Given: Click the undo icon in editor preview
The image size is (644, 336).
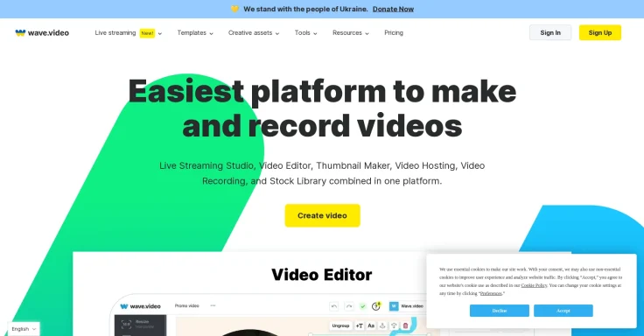Looking at the screenshot, I should 334,306.
